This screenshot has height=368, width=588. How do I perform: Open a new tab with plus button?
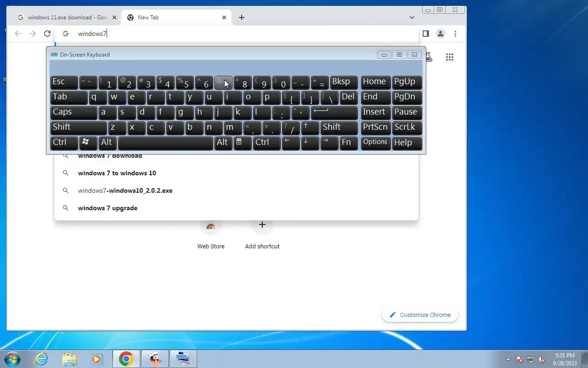click(x=242, y=17)
